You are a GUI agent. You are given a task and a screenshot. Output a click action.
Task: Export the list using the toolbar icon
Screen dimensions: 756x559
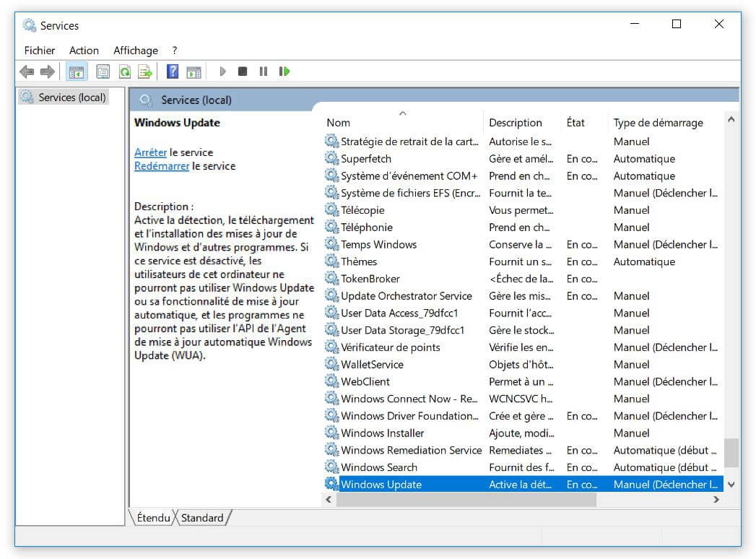tap(145, 72)
